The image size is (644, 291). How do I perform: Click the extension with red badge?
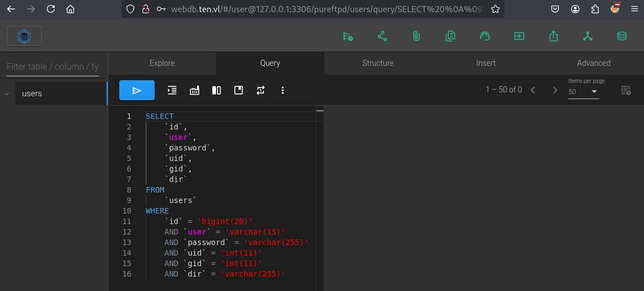pyautogui.click(x=615, y=8)
